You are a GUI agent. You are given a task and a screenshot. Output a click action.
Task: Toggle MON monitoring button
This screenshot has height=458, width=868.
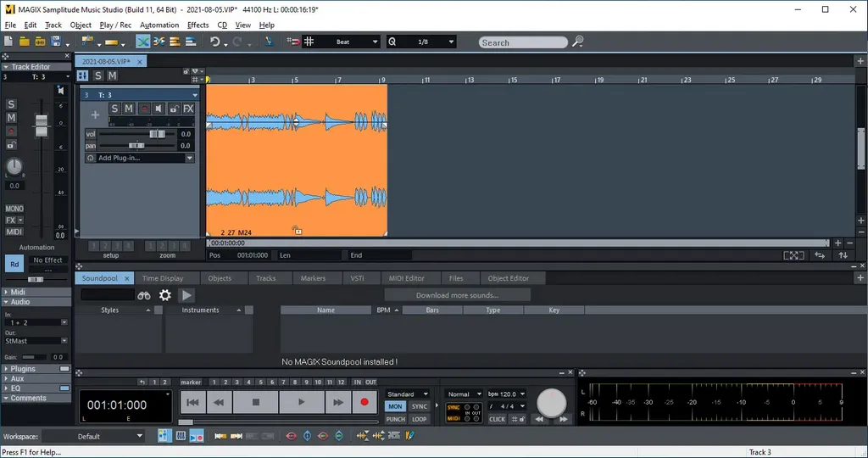click(x=395, y=406)
